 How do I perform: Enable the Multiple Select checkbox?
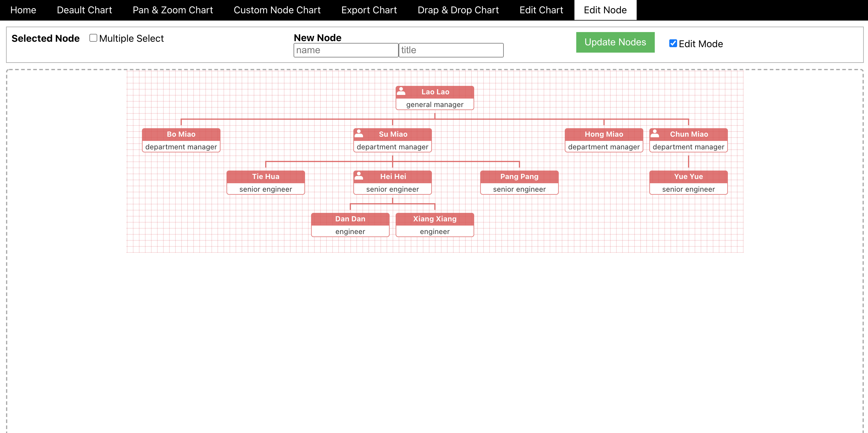click(x=93, y=38)
